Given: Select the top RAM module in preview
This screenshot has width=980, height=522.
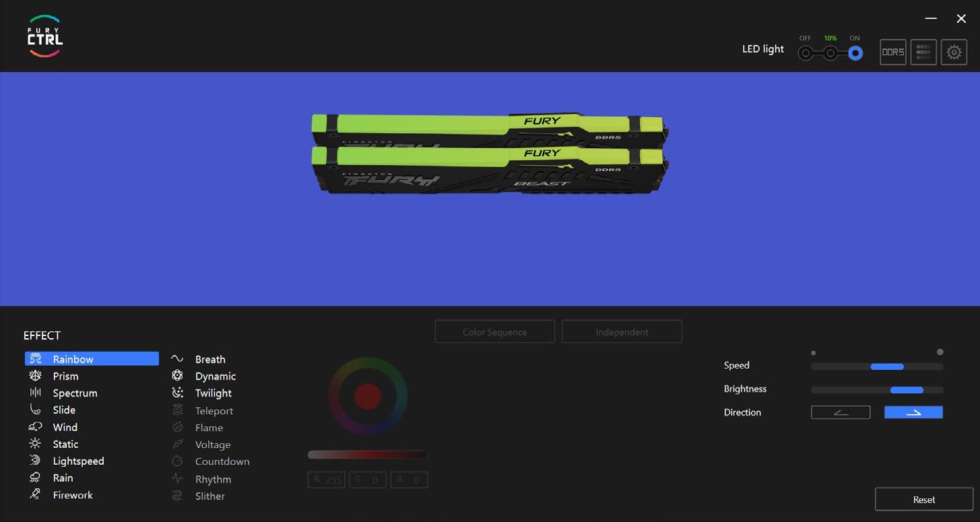Looking at the screenshot, I should click(x=490, y=129).
